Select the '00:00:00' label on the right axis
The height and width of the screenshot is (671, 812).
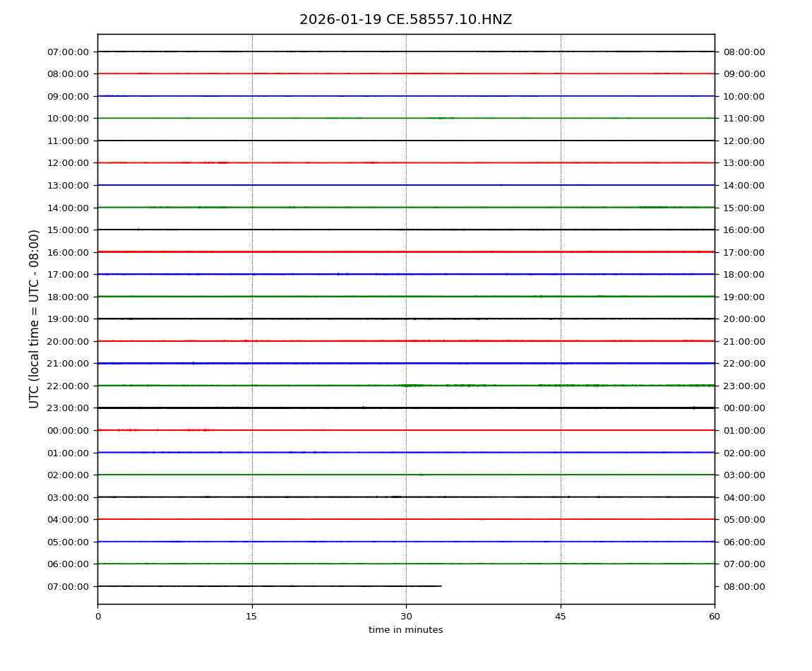click(x=744, y=408)
